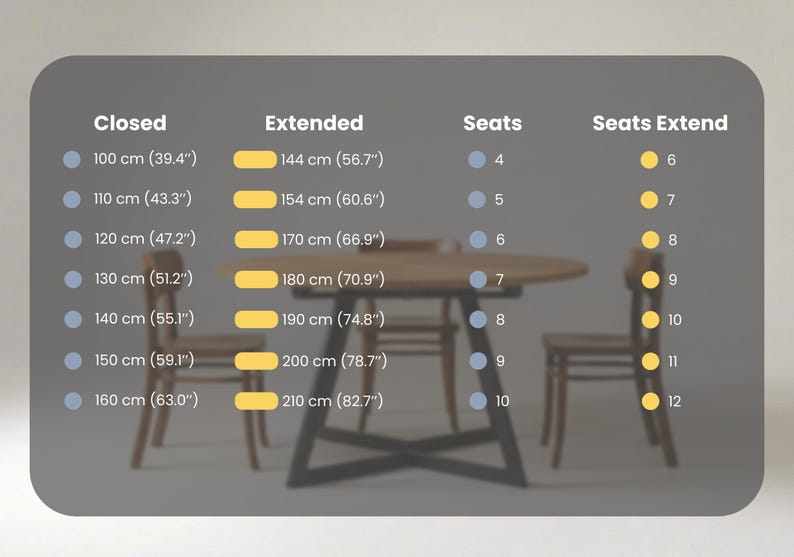This screenshot has height=557, width=794.
Task: Choose the yellow dot beside Seats Extend 6
Action: click(649, 160)
